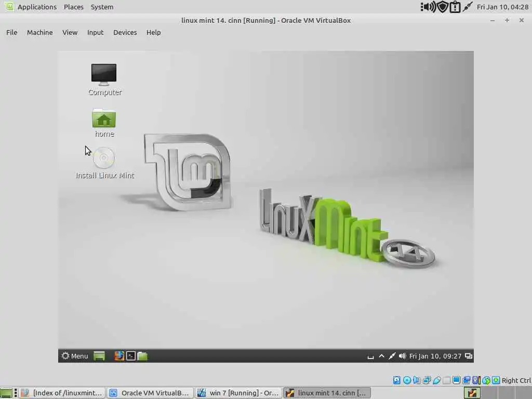The image size is (532, 399).
Task: Click the host Mint logo menu icon
Action: [x=9, y=6]
